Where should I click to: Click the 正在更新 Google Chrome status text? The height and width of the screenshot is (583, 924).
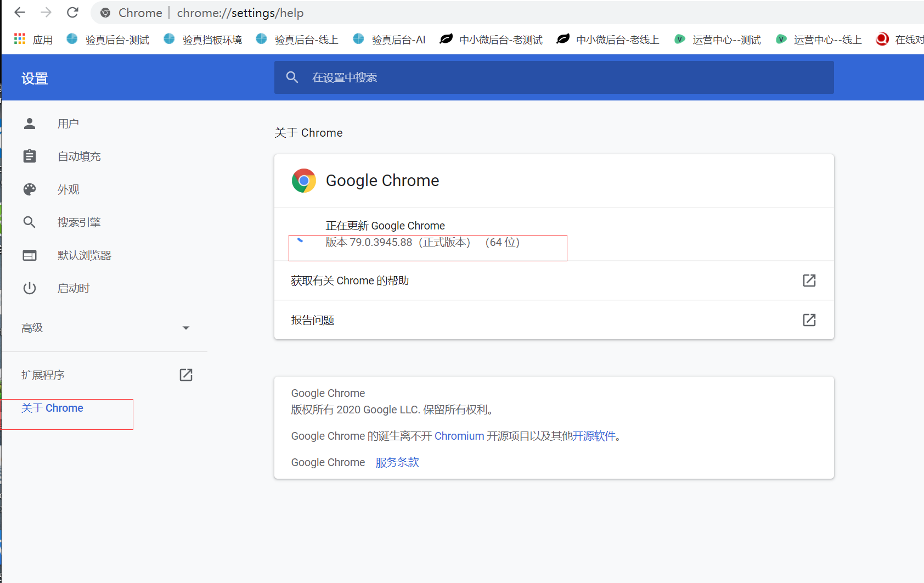click(385, 226)
